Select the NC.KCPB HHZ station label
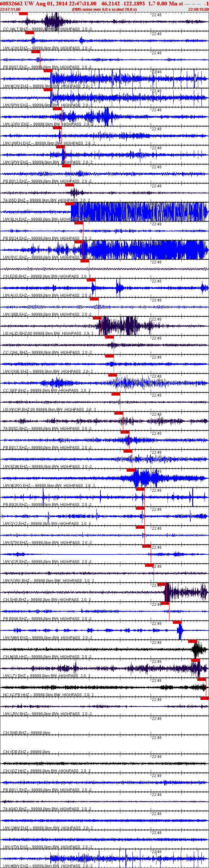This screenshot has width=209, height=868. (x=48, y=695)
